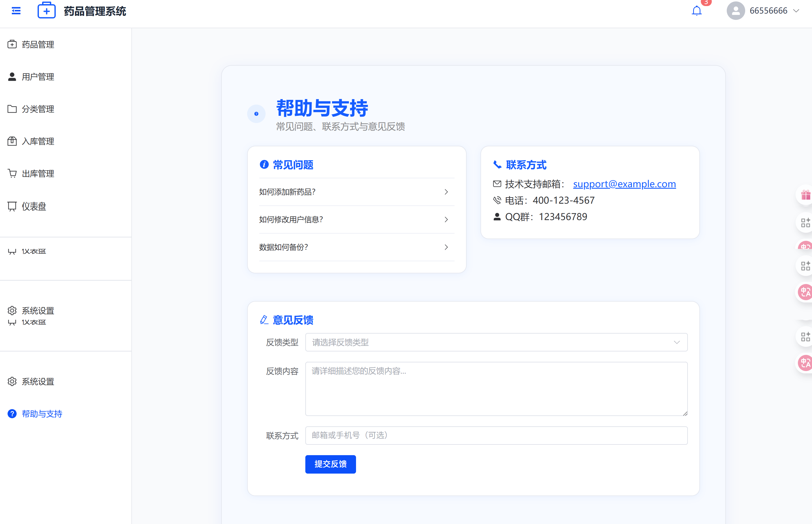Open 出库管理 in sidebar

point(38,173)
